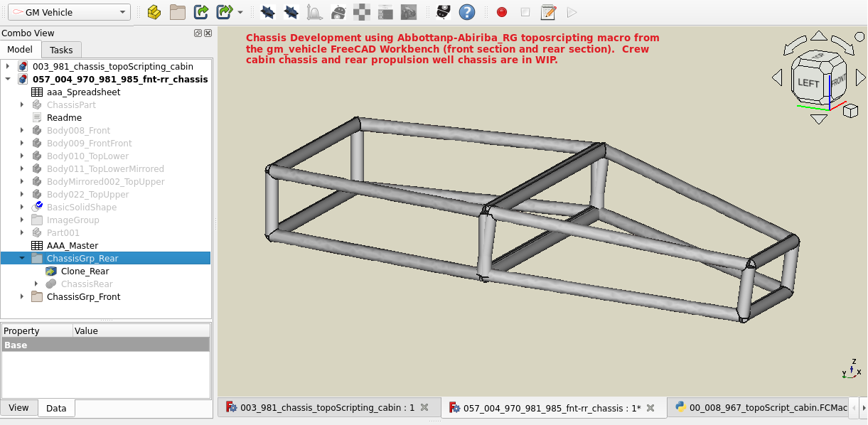Open the GM Vehicle workbench dropdown

69,12
